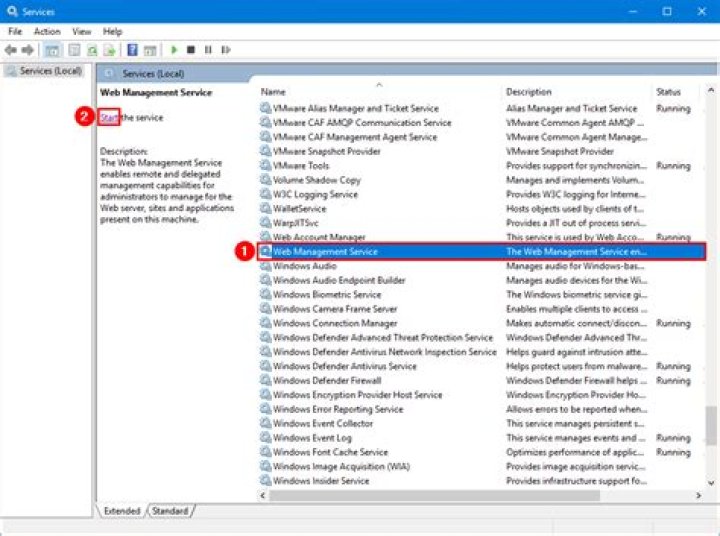Viewport: 720px width, 536px height.
Task: Select VMware Snapshot Provider row
Action: [326, 151]
